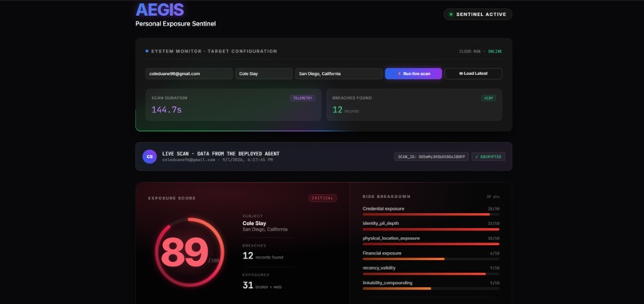Click the CLOUD RUN label

(470, 52)
